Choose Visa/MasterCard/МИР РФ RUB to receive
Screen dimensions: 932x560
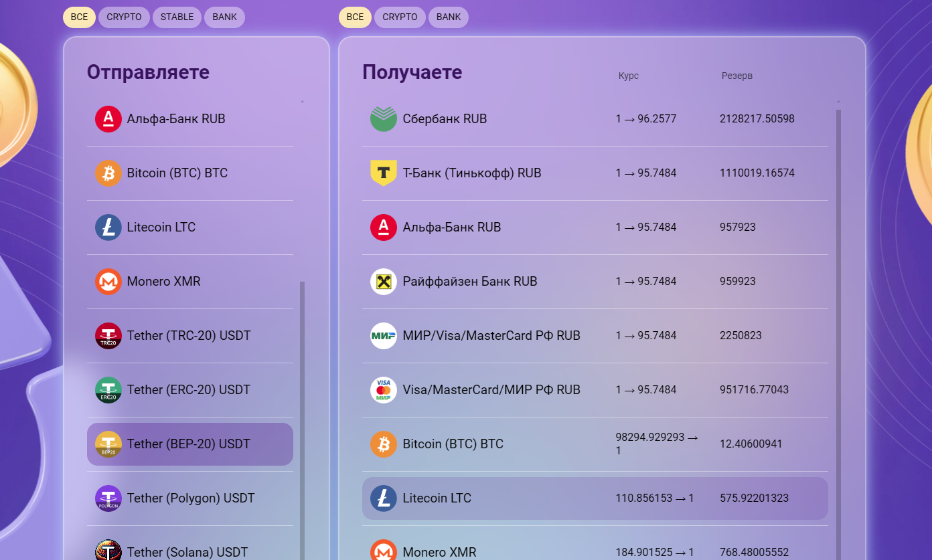click(x=595, y=390)
